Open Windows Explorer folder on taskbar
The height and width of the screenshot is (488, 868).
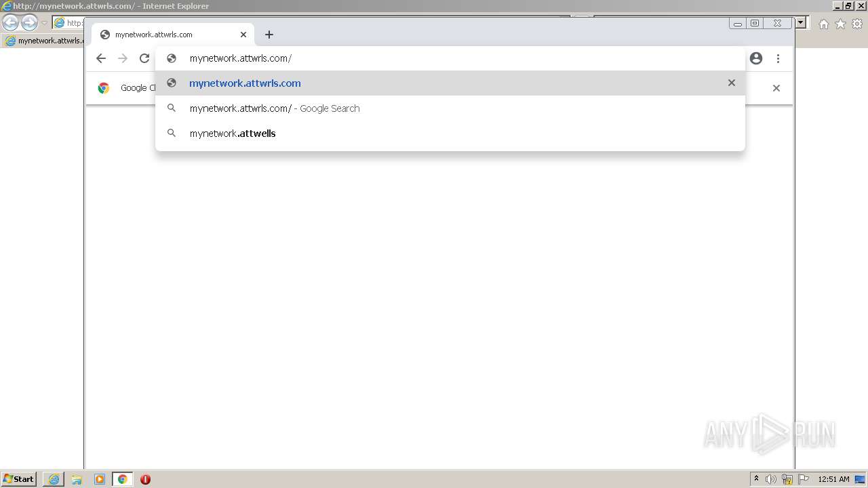77,479
